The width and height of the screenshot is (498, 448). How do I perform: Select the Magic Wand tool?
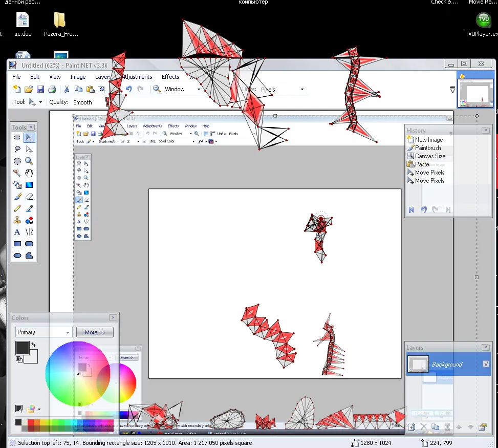(x=17, y=173)
